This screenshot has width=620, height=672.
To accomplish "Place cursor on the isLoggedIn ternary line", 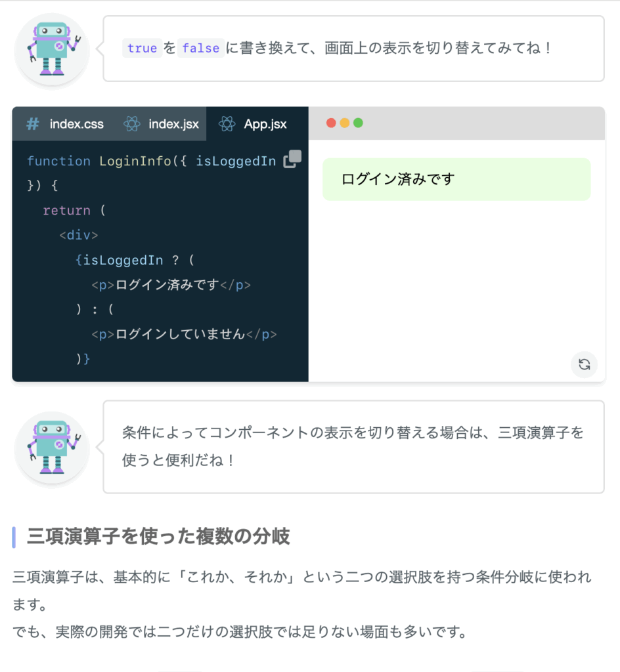I will point(135,260).
